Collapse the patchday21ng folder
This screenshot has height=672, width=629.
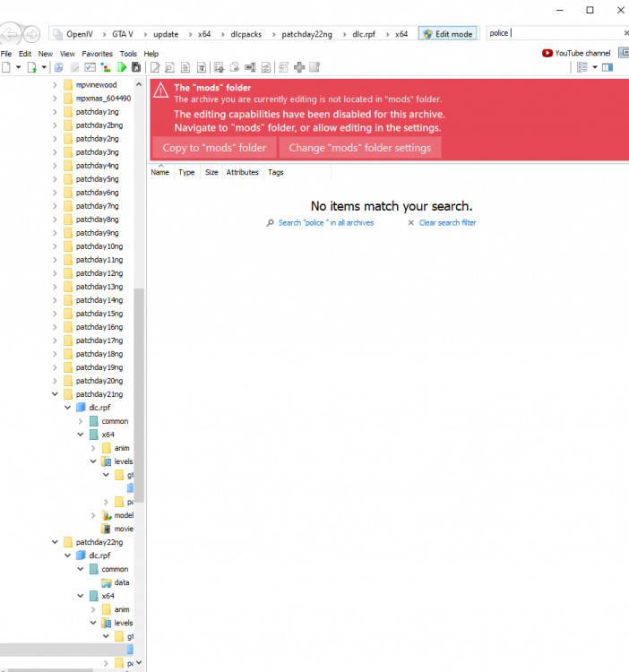tap(55, 394)
